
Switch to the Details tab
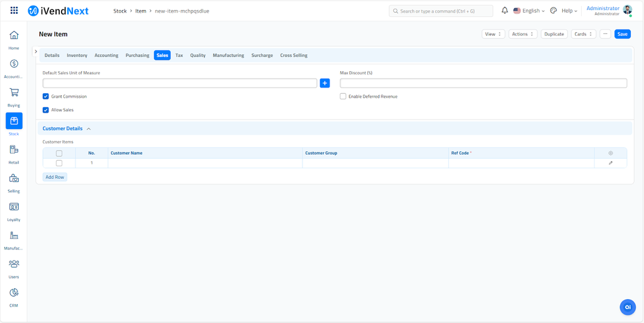(x=52, y=55)
